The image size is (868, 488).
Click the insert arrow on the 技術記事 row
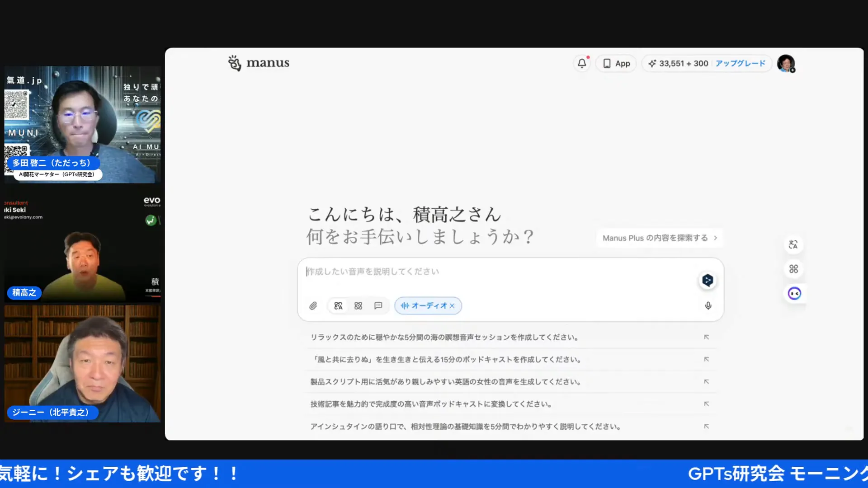706,404
